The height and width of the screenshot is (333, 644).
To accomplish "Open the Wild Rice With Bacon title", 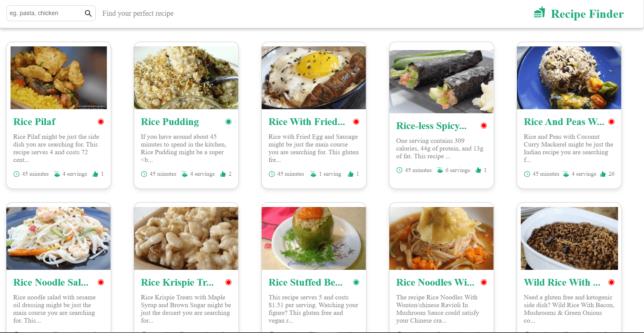I will click(x=562, y=282).
